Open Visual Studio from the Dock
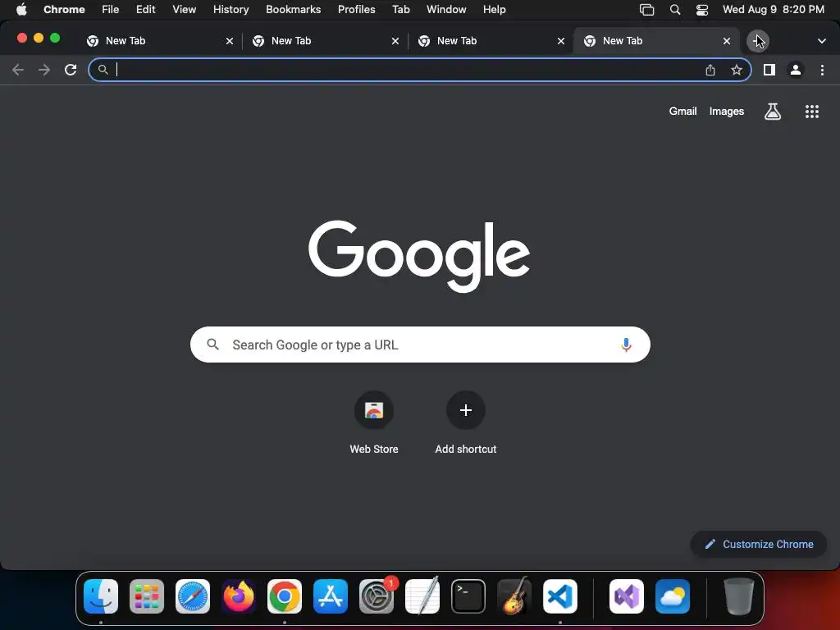This screenshot has width=840, height=630. tap(627, 596)
